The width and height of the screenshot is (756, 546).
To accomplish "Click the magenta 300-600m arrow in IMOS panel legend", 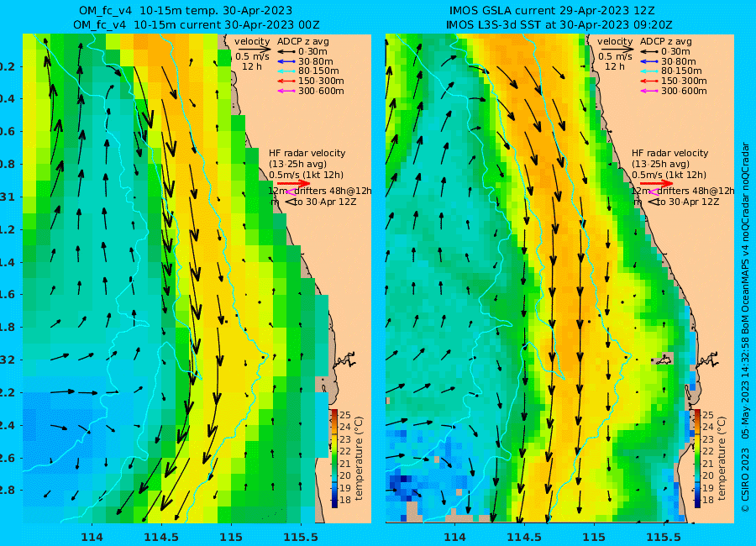I will 649,91.
